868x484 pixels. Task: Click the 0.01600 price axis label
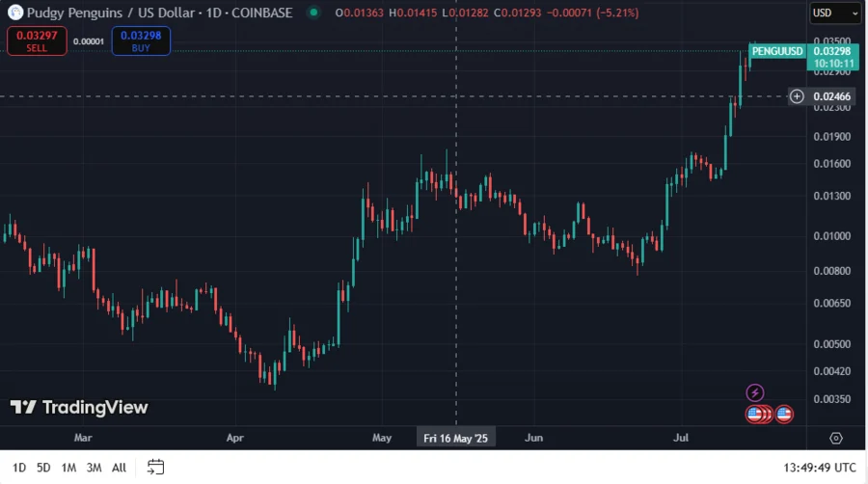(x=832, y=164)
